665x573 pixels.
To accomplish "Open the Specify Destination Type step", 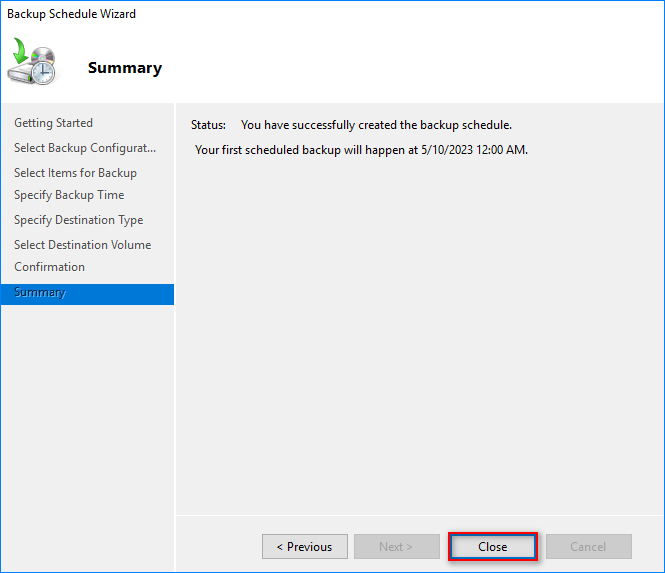I will click(78, 220).
